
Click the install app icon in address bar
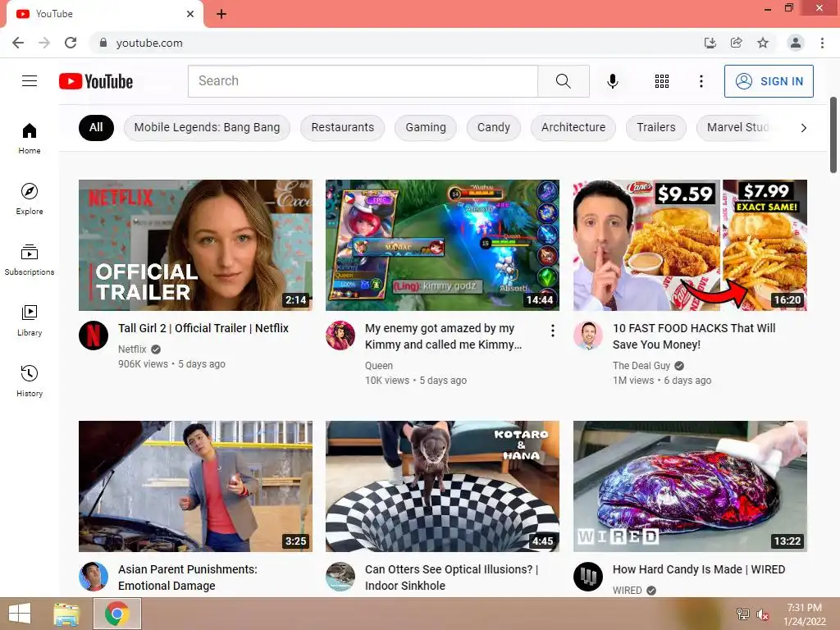coord(710,43)
